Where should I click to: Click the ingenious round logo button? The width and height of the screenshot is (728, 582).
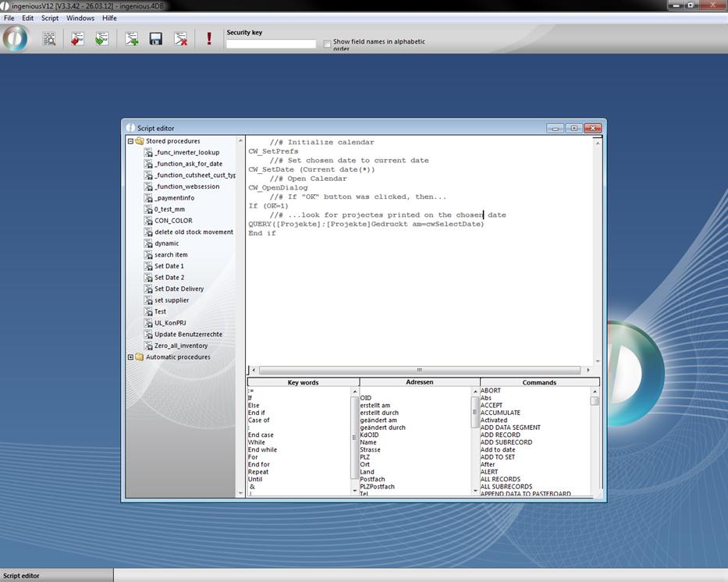(16, 38)
